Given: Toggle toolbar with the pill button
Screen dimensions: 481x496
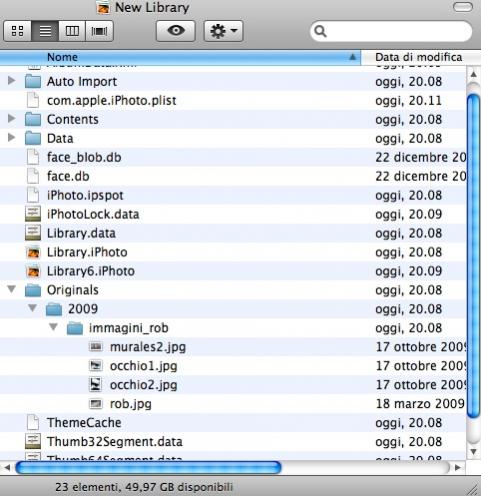Looking at the screenshot, I should click(463, 7).
